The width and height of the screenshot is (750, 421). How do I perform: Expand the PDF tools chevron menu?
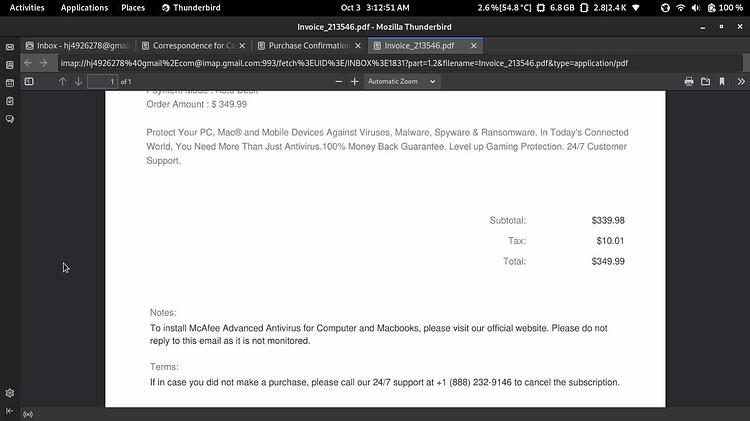[x=741, y=82]
